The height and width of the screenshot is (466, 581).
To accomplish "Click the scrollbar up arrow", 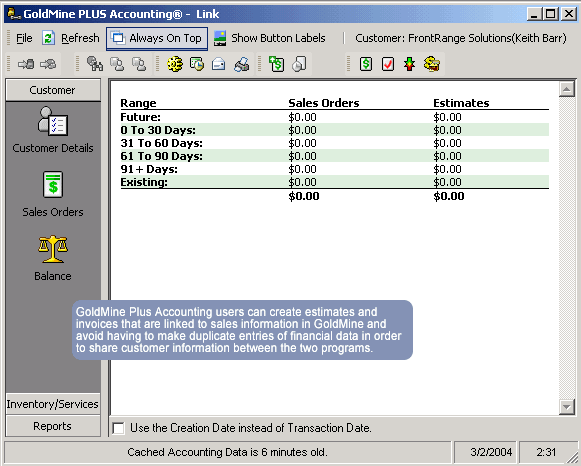I will (x=567, y=89).
